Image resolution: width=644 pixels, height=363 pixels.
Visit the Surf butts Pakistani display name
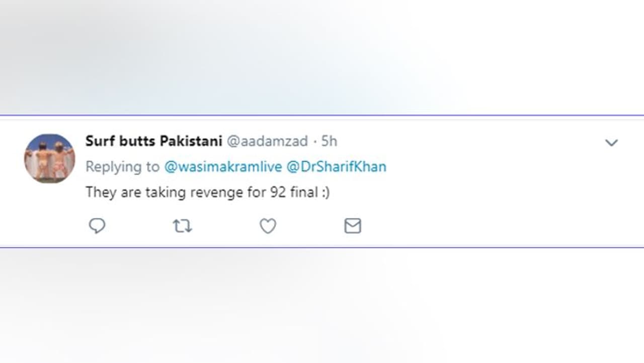[x=153, y=141]
